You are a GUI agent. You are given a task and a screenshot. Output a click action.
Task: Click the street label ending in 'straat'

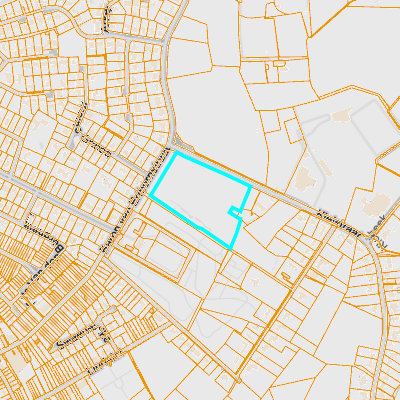click(339, 223)
